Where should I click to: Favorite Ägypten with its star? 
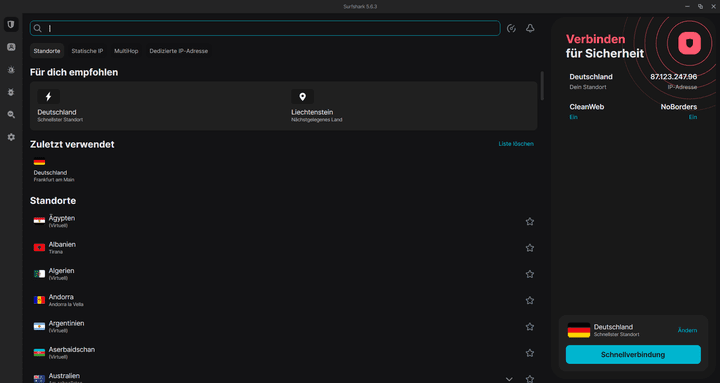click(529, 222)
